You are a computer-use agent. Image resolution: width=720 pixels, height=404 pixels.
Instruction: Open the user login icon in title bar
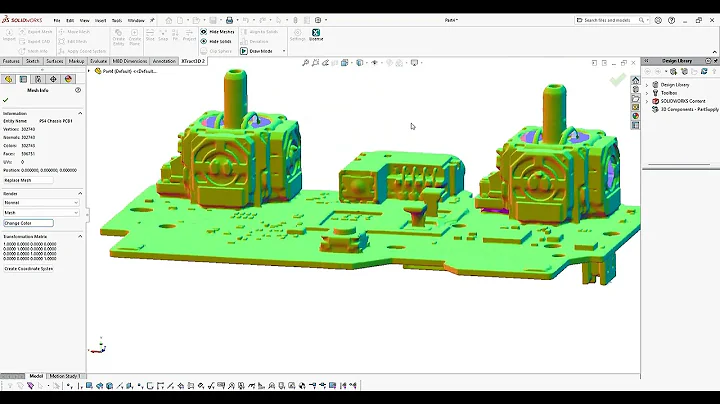coord(658,20)
